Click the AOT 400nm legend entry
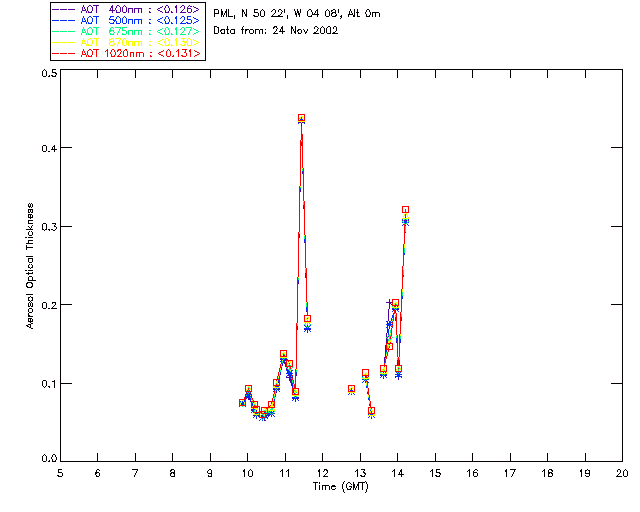 tap(127, 10)
